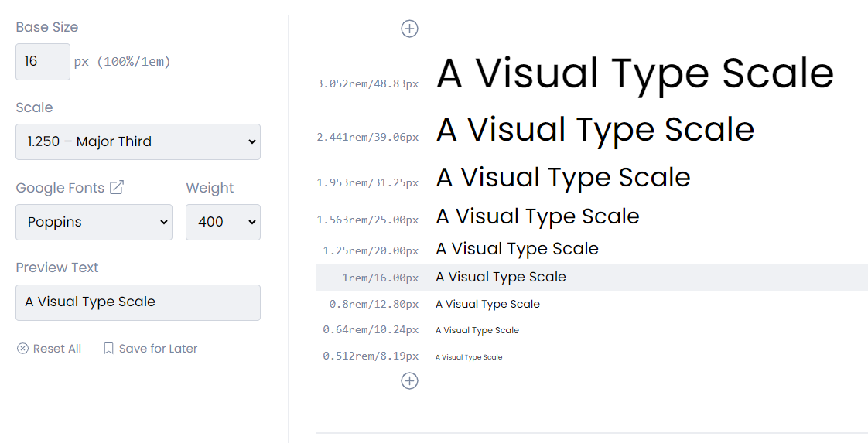
Task: Click the Preview Text label
Action: [57, 268]
